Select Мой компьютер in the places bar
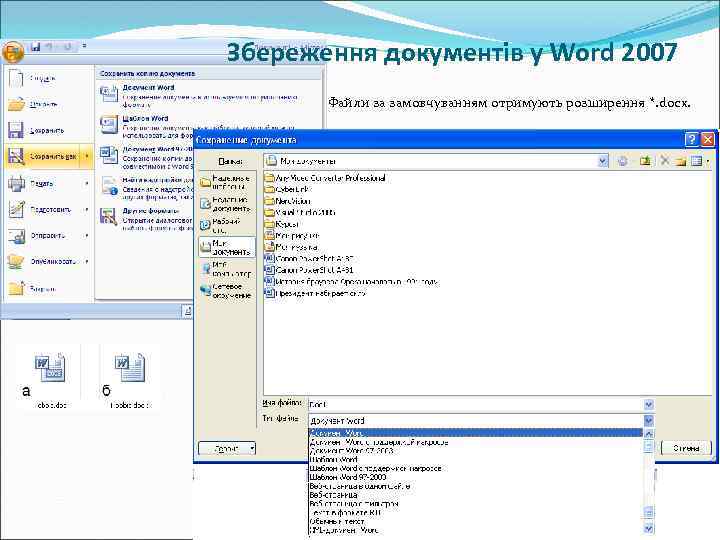The height and width of the screenshot is (540, 720). coord(227,269)
